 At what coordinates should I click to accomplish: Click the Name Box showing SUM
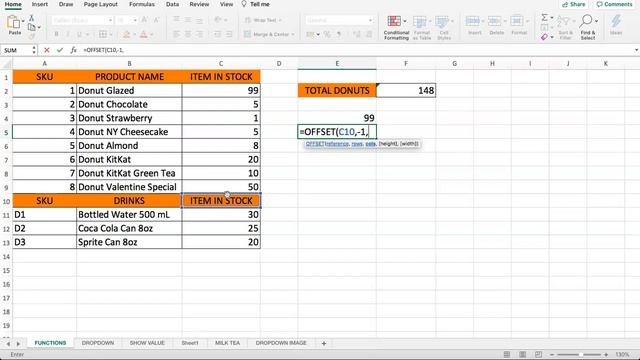16,50
